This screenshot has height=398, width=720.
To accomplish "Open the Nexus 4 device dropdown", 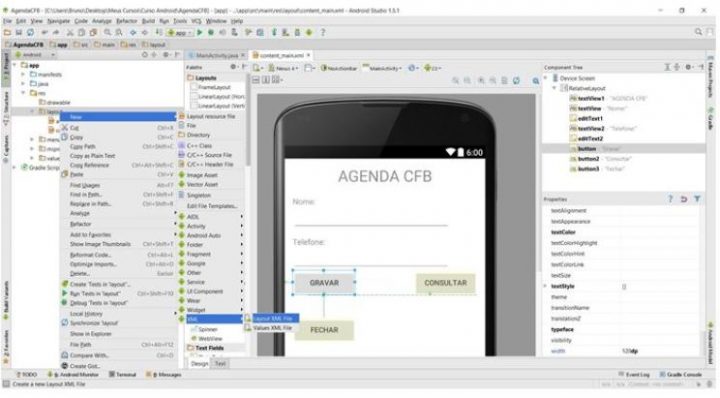I will click(284, 68).
